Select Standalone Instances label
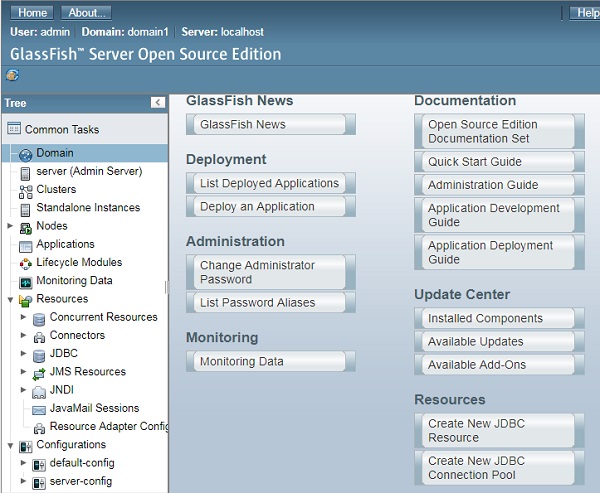 (88, 207)
